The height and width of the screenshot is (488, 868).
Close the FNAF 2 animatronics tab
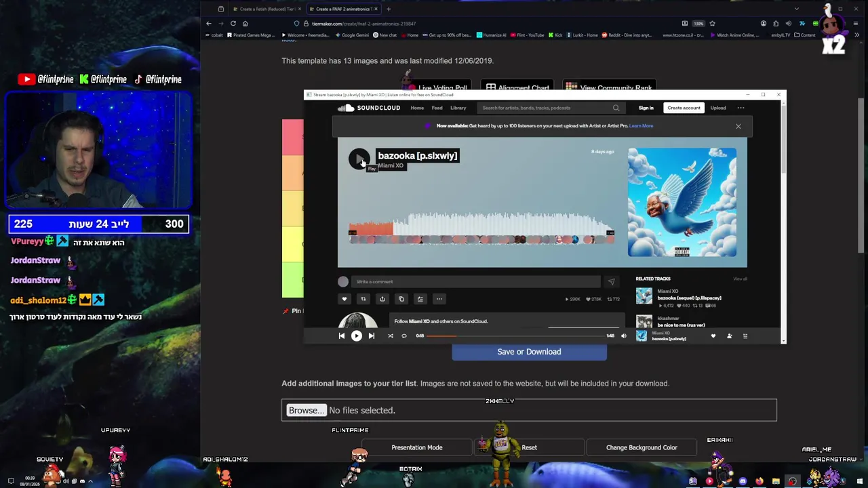click(375, 9)
